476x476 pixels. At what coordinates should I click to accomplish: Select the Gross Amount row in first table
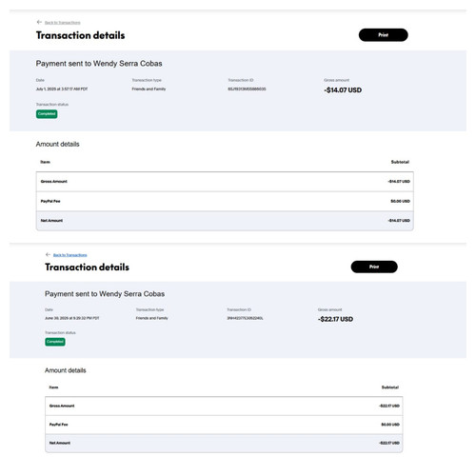pos(225,182)
